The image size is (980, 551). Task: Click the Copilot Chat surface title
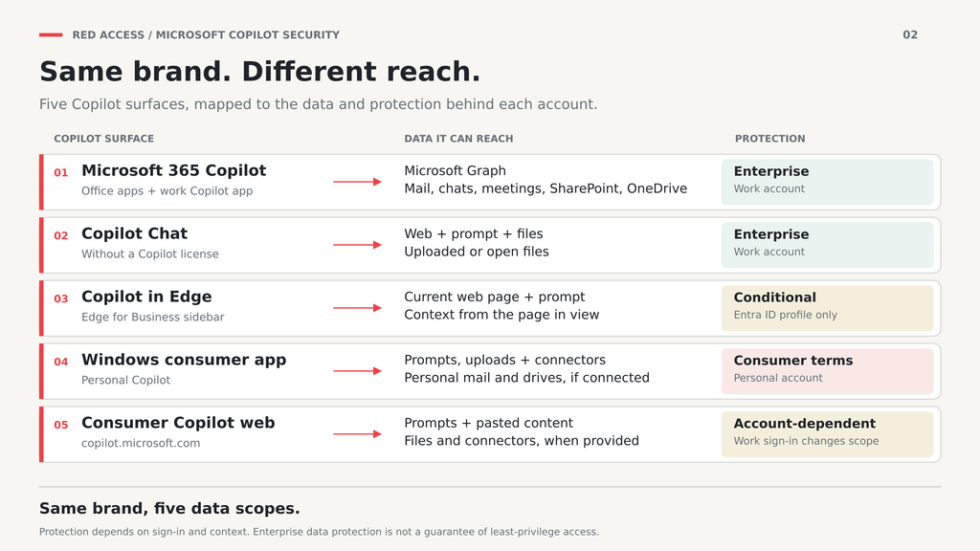(x=134, y=233)
